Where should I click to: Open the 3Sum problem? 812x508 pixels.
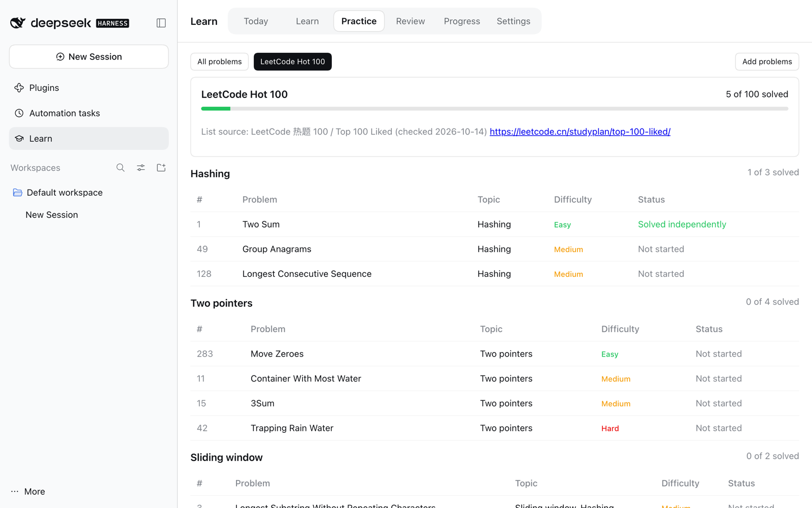point(262,403)
